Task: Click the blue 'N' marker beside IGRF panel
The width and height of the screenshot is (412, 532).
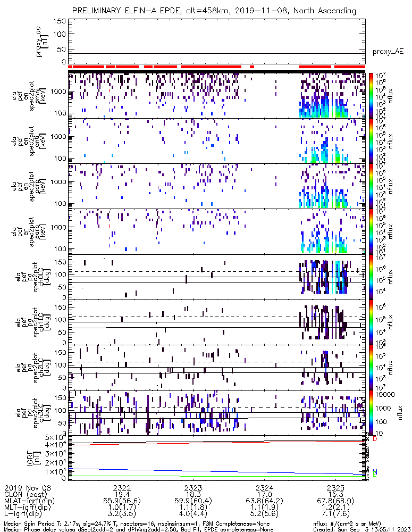Action: tap(375, 472)
